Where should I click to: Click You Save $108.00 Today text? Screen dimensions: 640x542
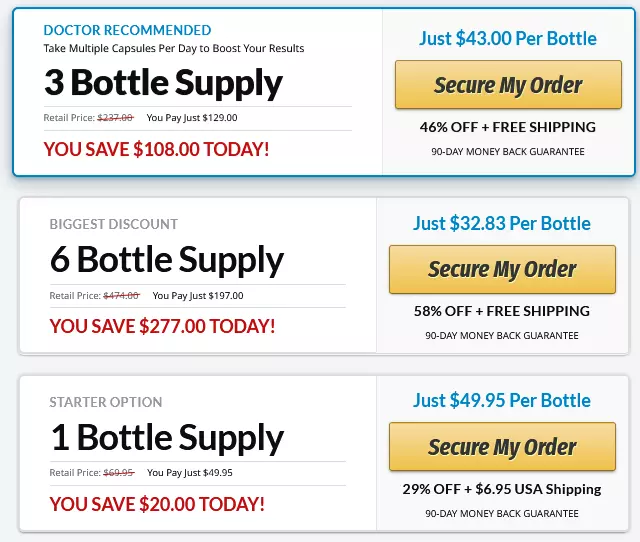(156, 149)
